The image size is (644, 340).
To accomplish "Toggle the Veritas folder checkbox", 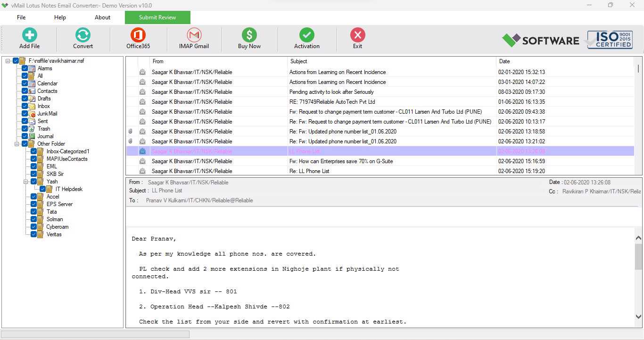I will [x=34, y=234].
